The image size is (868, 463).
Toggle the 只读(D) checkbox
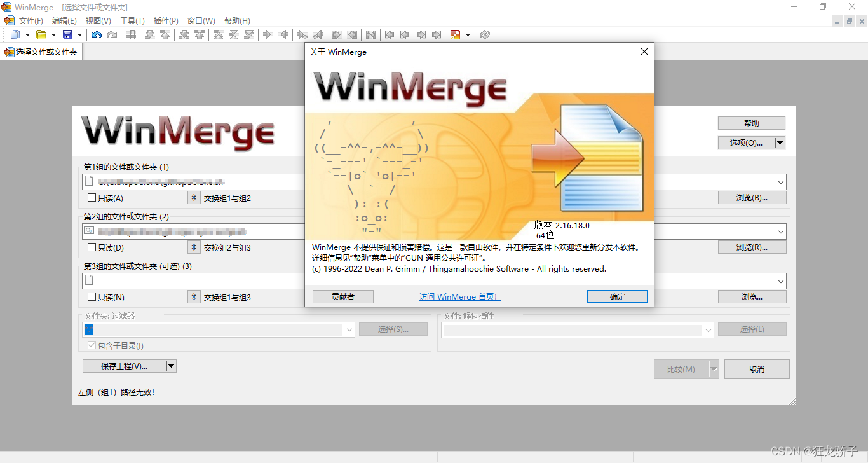[x=92, y=247]
